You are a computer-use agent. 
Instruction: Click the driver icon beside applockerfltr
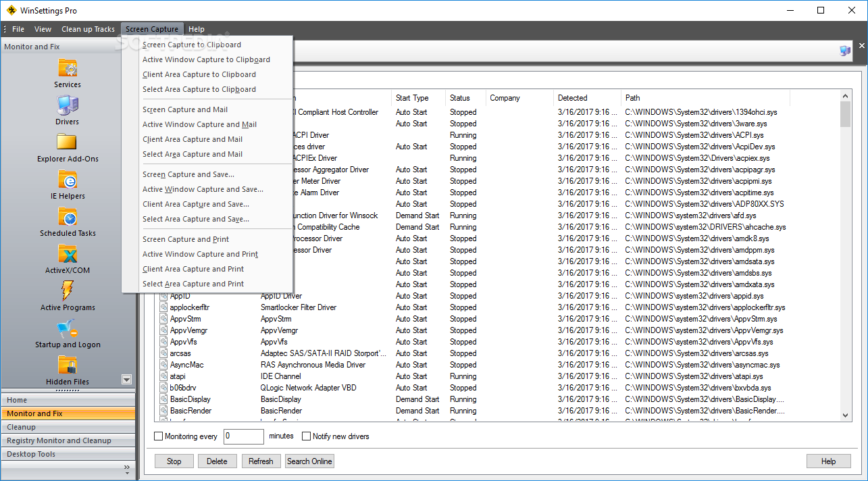pos(163,307)
